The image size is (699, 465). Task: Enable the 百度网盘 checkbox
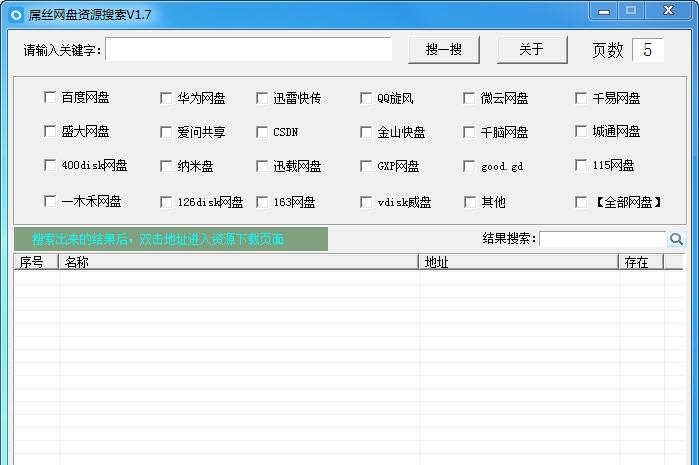(x=50, y=97)
